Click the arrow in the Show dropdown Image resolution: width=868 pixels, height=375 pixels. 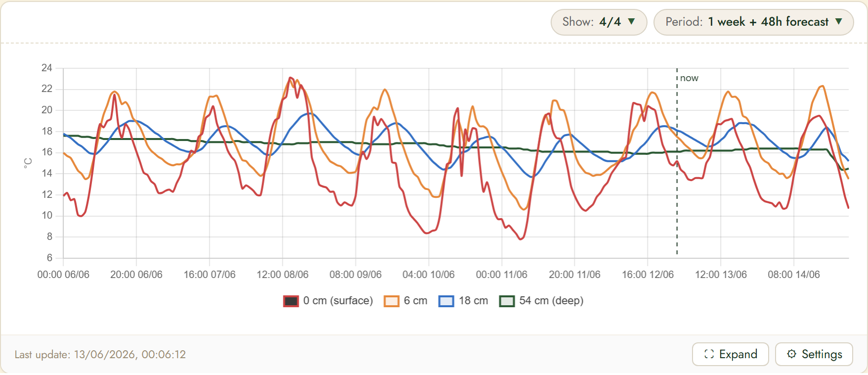click(x=631, y=22)
